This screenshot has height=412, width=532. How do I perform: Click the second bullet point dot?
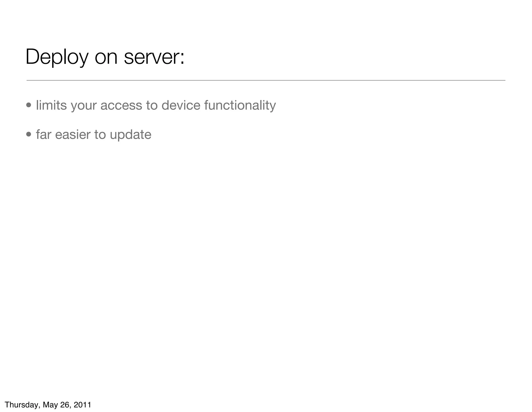pos(29,134)
